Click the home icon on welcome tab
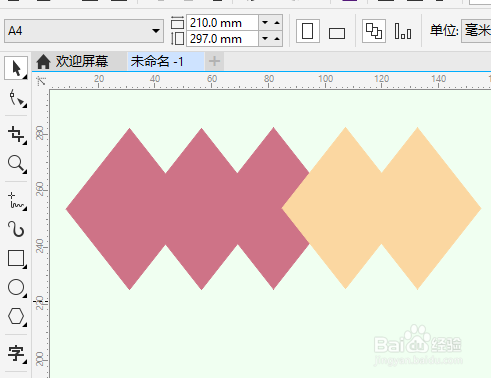Image resolution: width=491 pixels, height=378 pixels. 43,62
